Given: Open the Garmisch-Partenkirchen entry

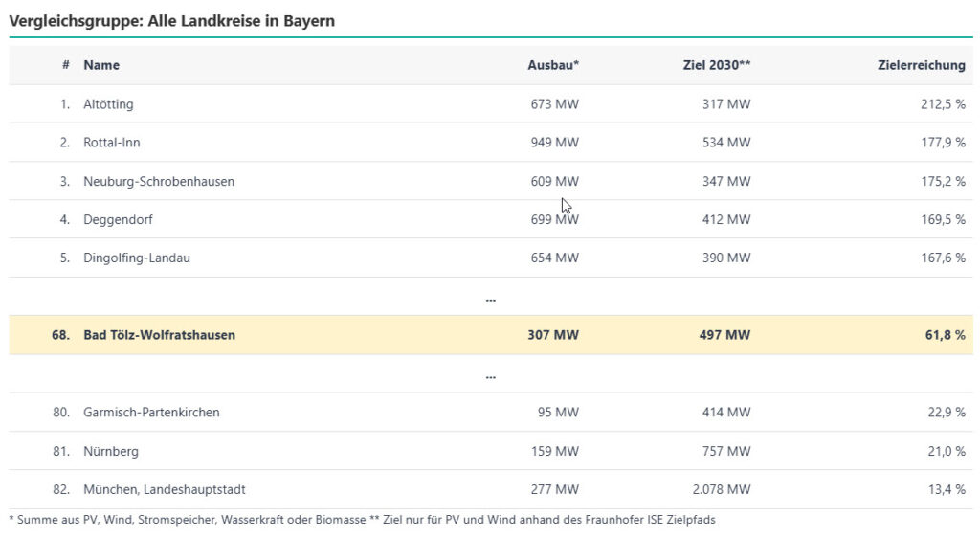Looking at the screenshot, I should coord(151,413).
